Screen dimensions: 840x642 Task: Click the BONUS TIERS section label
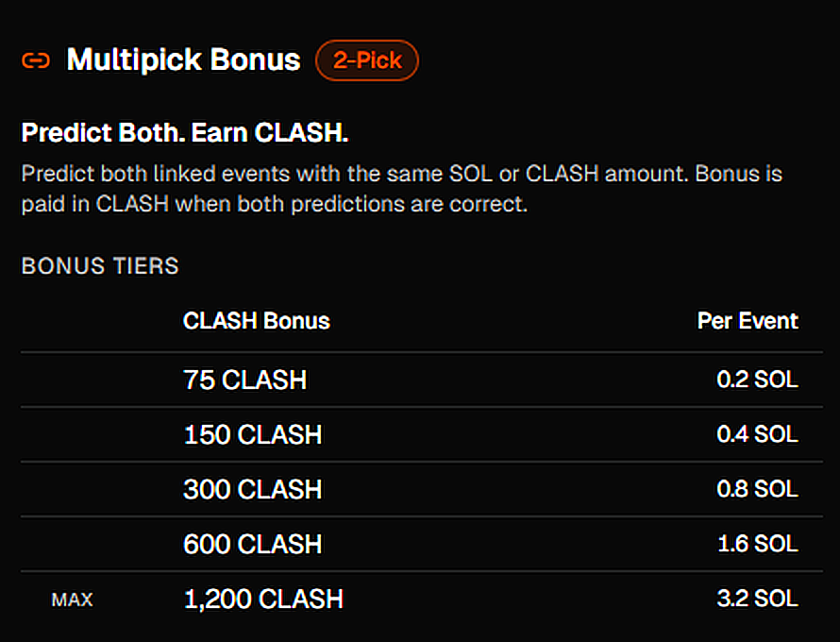(100, 266)
